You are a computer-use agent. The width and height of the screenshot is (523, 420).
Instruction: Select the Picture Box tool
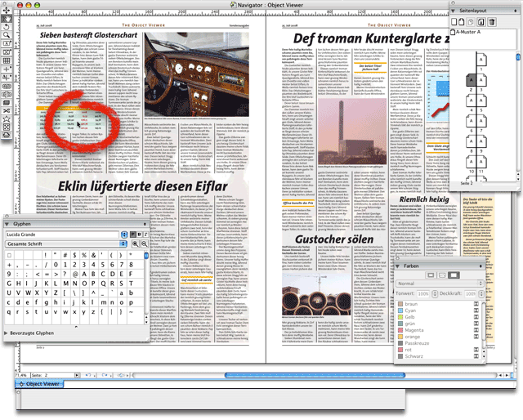pyautogui.click(x=7, y=52)
